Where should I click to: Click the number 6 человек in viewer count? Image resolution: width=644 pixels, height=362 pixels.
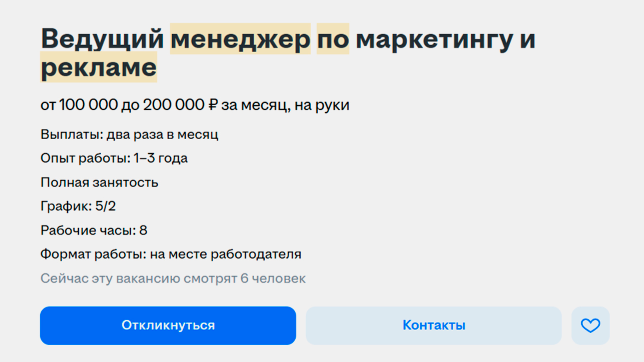[x=273, y=278]
